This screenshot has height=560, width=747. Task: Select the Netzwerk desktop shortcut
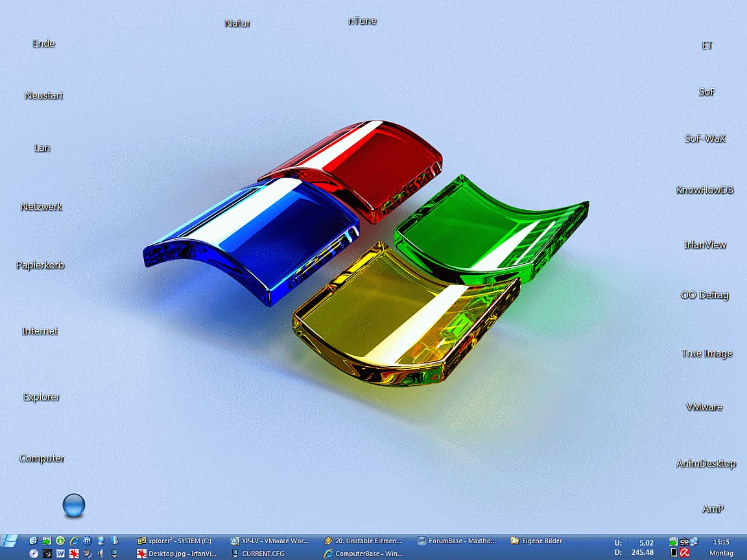click(x=41, y=207)
